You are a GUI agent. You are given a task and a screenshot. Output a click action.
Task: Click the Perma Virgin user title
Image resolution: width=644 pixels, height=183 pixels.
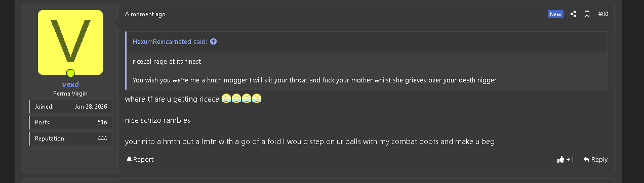point(70,94)
